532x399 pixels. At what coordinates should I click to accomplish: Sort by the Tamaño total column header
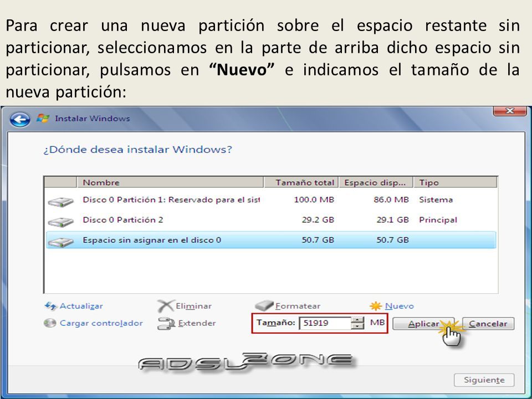point(301,182)
